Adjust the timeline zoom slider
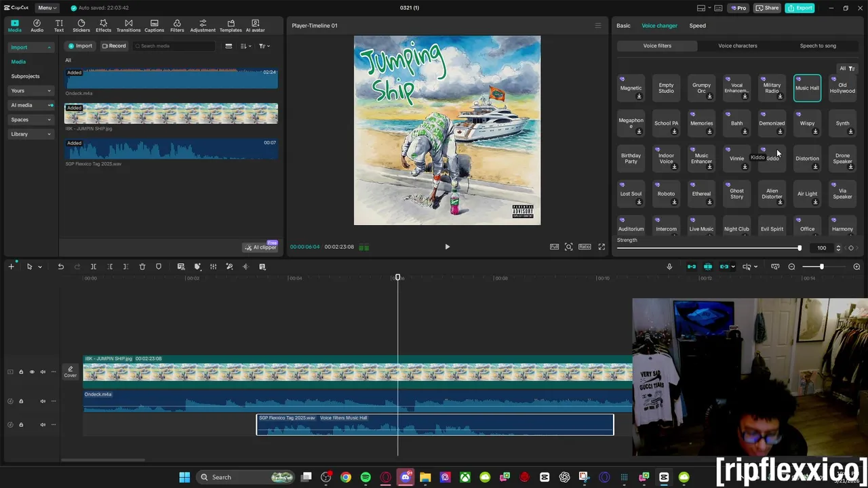The width and height of the screenshot is (868, 488). (x=822, y=266)
